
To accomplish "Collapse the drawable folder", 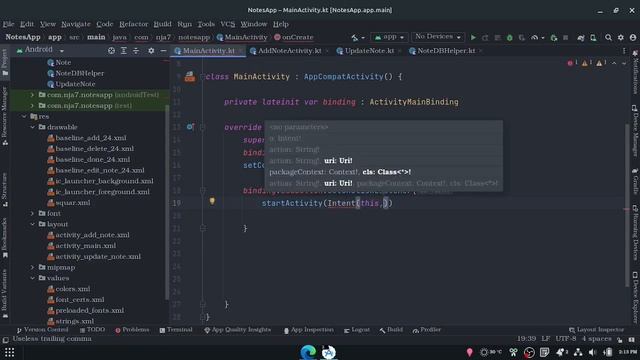I will pos(32,127).
